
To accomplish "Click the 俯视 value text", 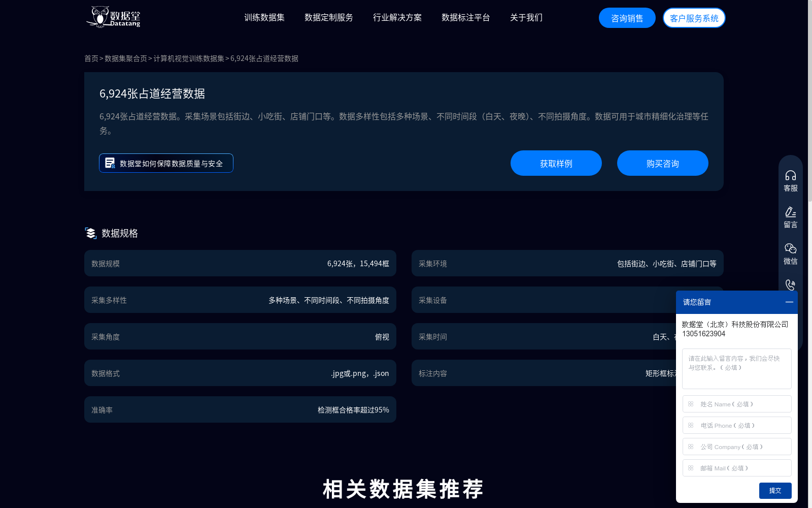I will click(x=382, y=337).
